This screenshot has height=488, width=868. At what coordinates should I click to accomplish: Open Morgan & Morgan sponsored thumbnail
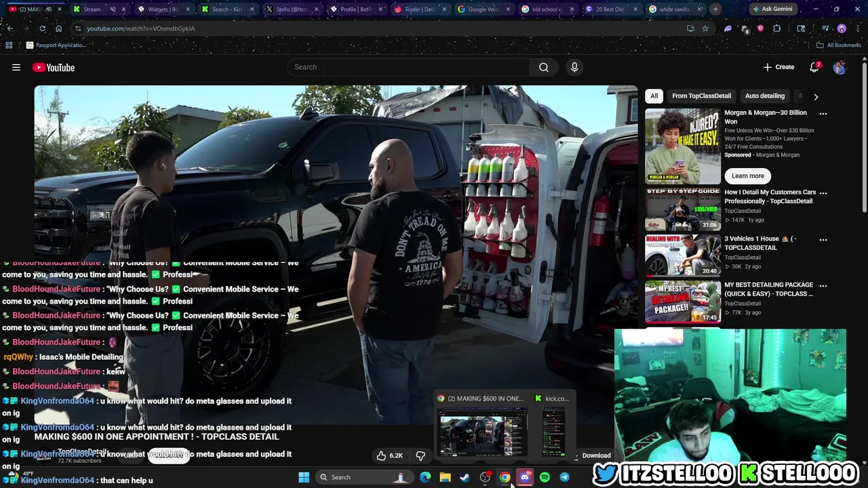tap(683, 146)
